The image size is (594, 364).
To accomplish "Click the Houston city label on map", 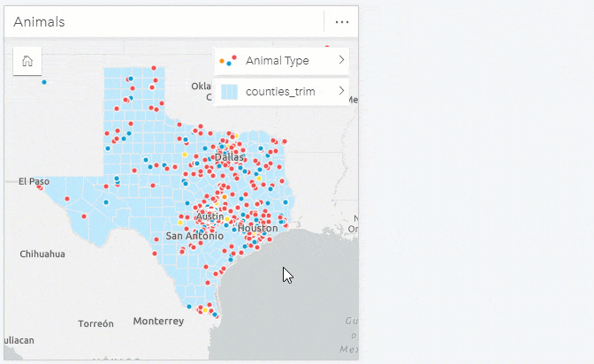I will (x=257, y=228).
